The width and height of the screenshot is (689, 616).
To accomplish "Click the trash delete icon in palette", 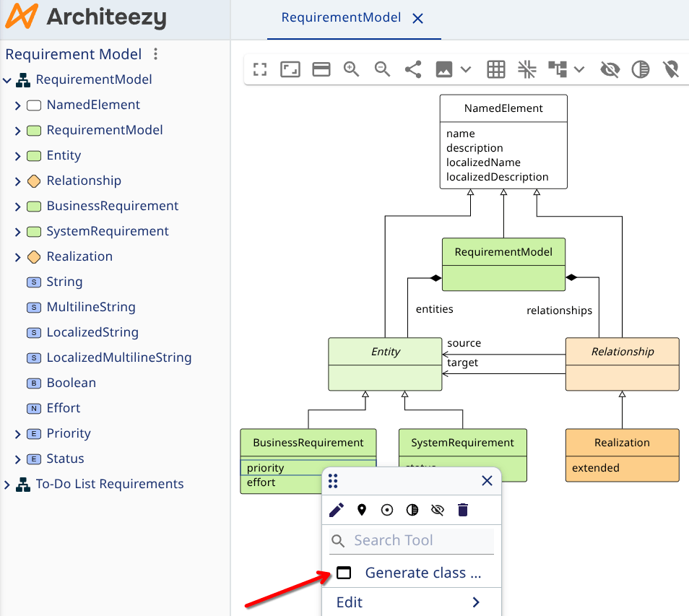I will click(x=463, y=511).
